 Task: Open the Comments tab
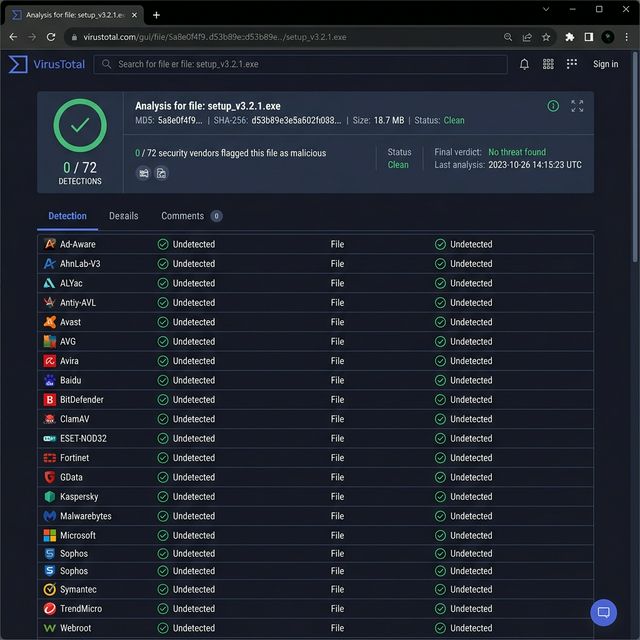[x=182, y=216]
